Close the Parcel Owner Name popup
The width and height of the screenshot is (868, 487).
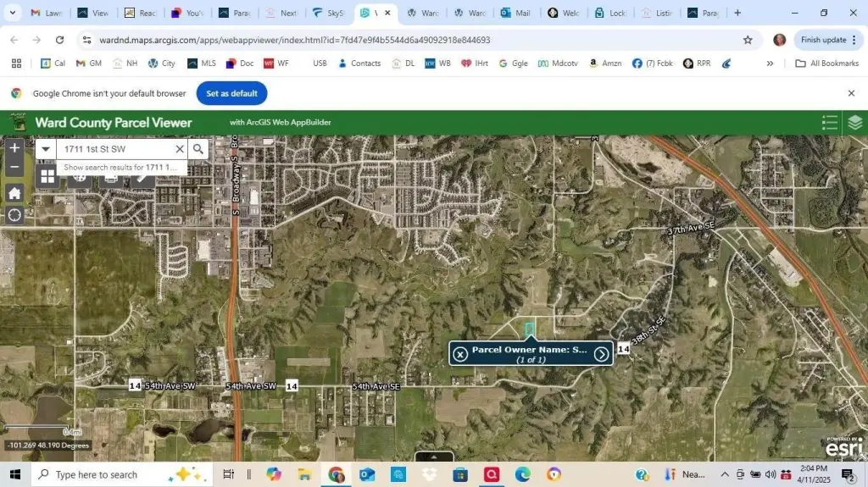coord(460,354)
